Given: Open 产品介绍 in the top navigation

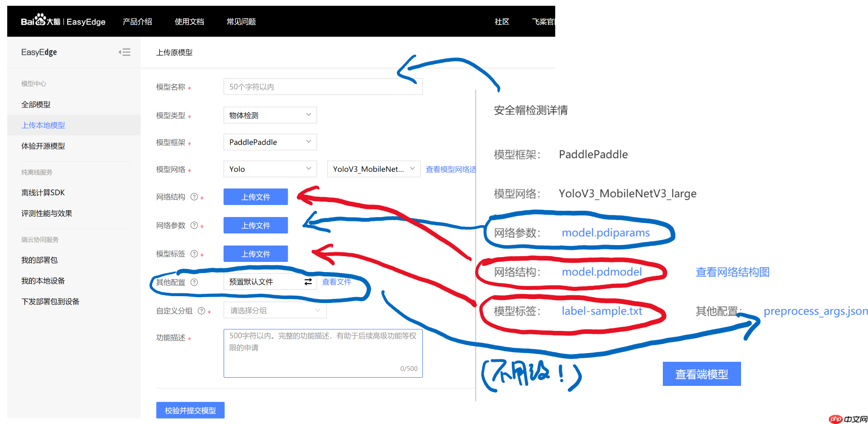Looking at the screenshot, I should pos(137,22).
